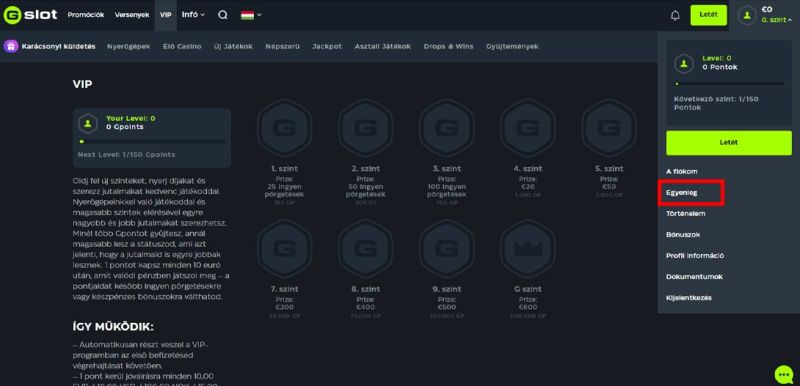This screenshot has width=800, height=386.
Task: Open the language selector chevron
Action: pyautogui.click(x=259, y=15)
